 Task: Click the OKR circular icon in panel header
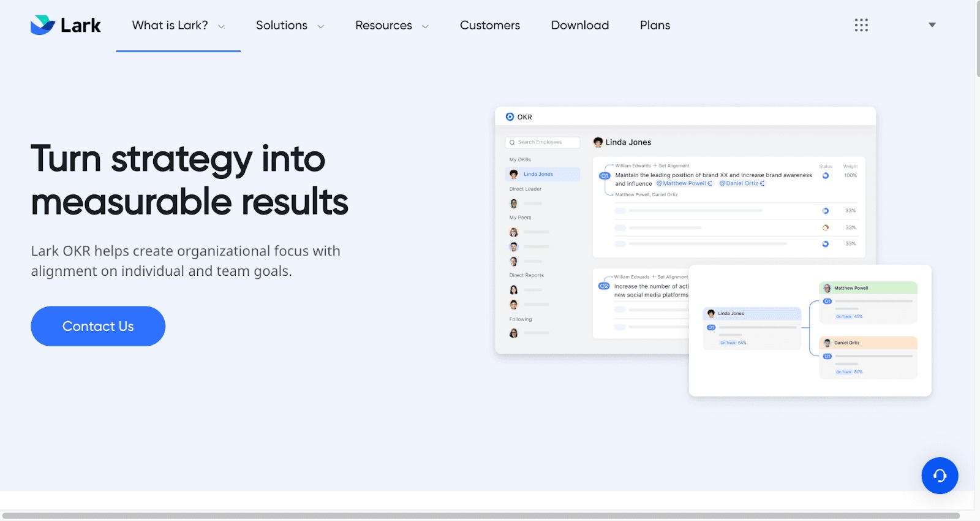510,116
